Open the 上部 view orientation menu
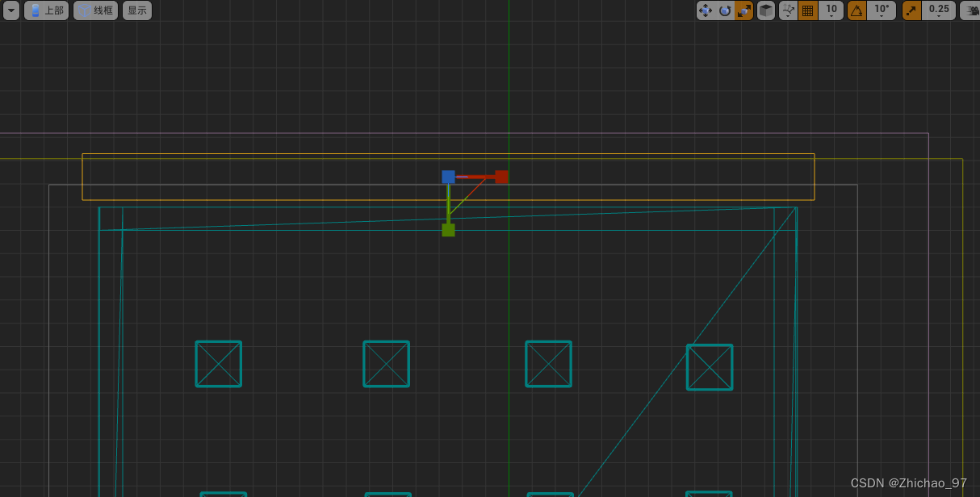Screen dimensions: 980x497 pyautogui.click(x=46, y=10)
